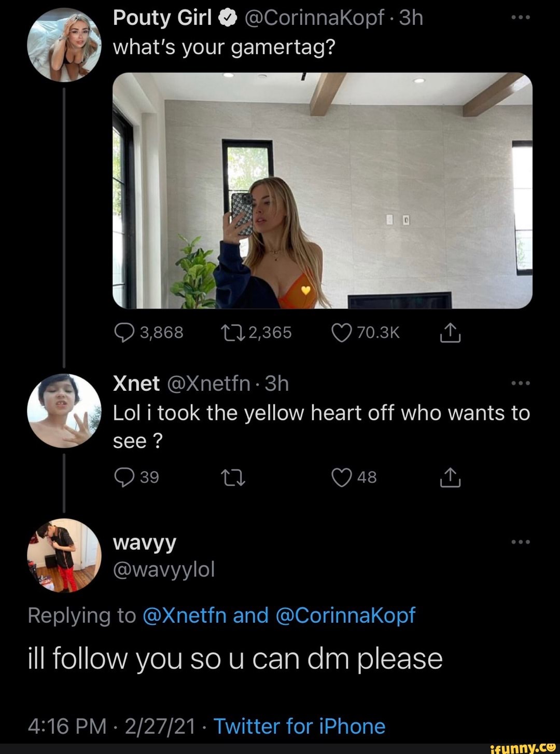Open wavyy's profile avatar

64,555
